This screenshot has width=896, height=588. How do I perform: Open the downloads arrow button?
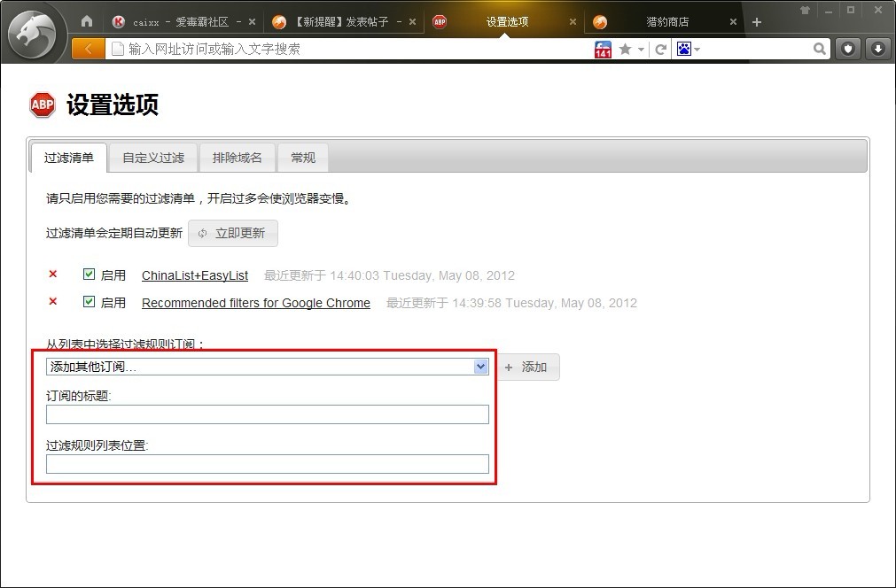click(878, 49)
